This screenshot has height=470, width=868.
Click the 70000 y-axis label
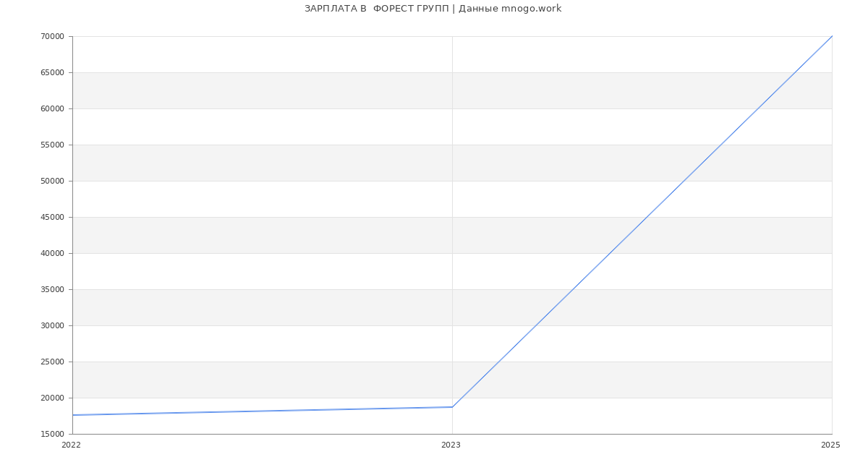click(52, 37)
